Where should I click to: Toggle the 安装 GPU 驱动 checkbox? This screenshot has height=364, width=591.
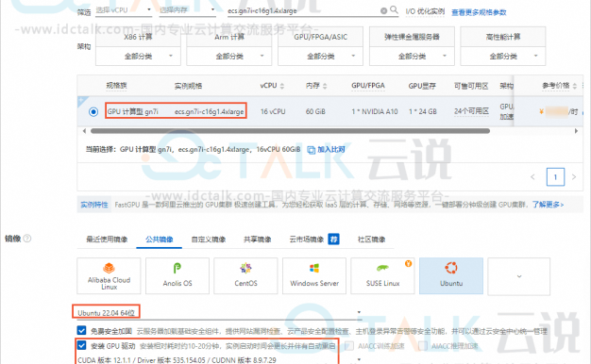click(x=81, y=345)
